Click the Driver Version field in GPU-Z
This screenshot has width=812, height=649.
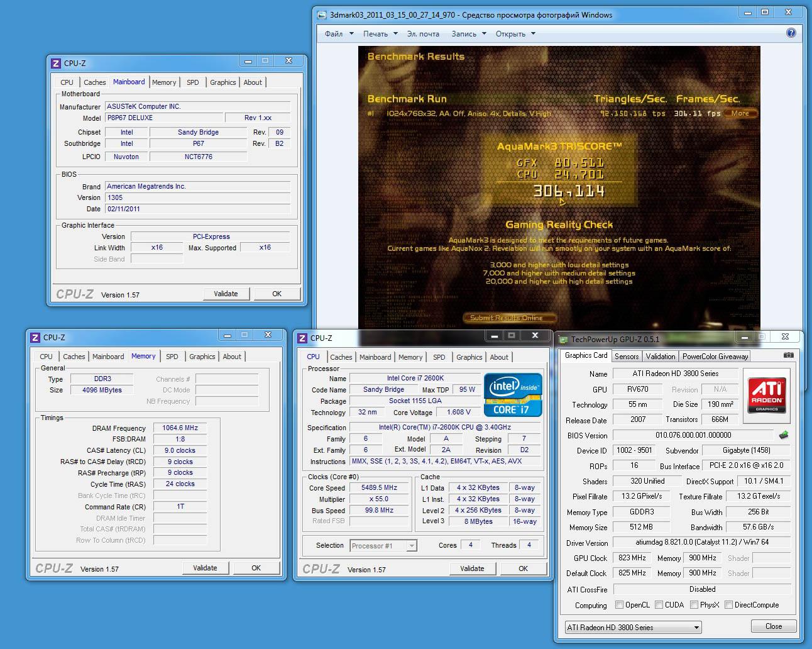[x=702, y=542]
